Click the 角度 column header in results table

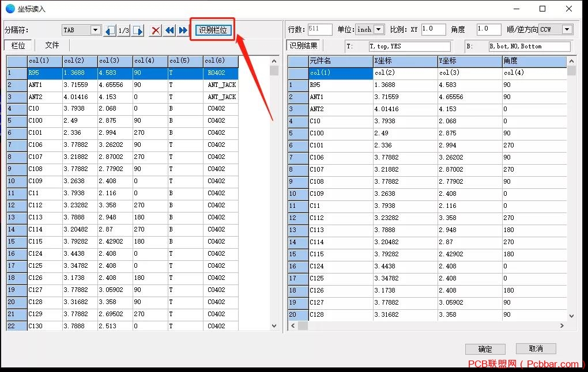534,60
